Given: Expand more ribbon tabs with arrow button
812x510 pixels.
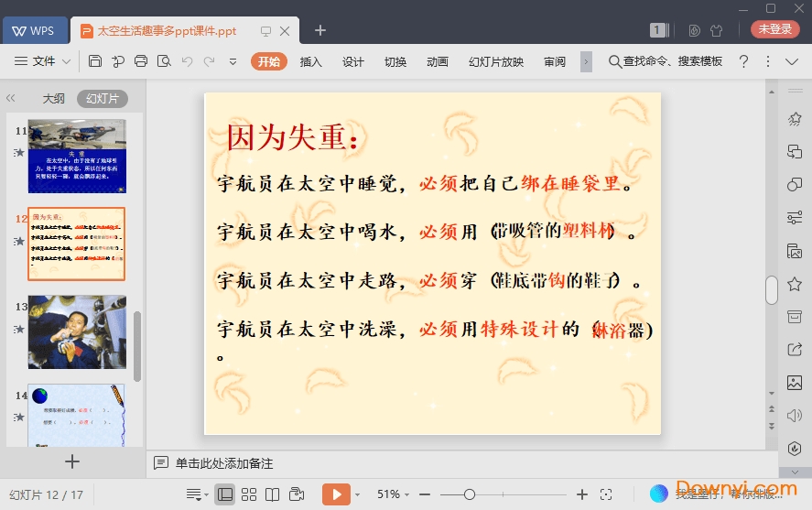Looking at the screenshot, I should [587, 61].
